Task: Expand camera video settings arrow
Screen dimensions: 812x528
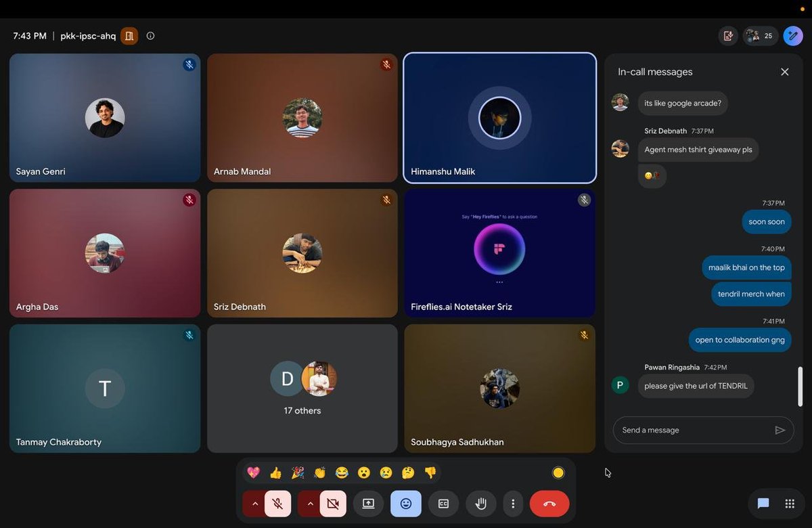Action: [x=310, y=504]
